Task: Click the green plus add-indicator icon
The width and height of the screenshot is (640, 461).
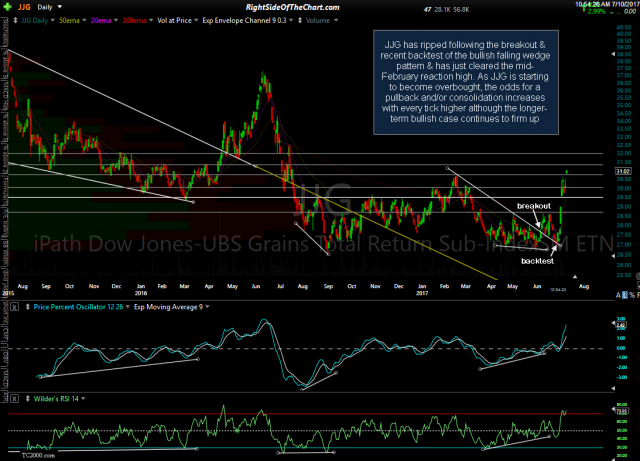Action: click(7, 7)
